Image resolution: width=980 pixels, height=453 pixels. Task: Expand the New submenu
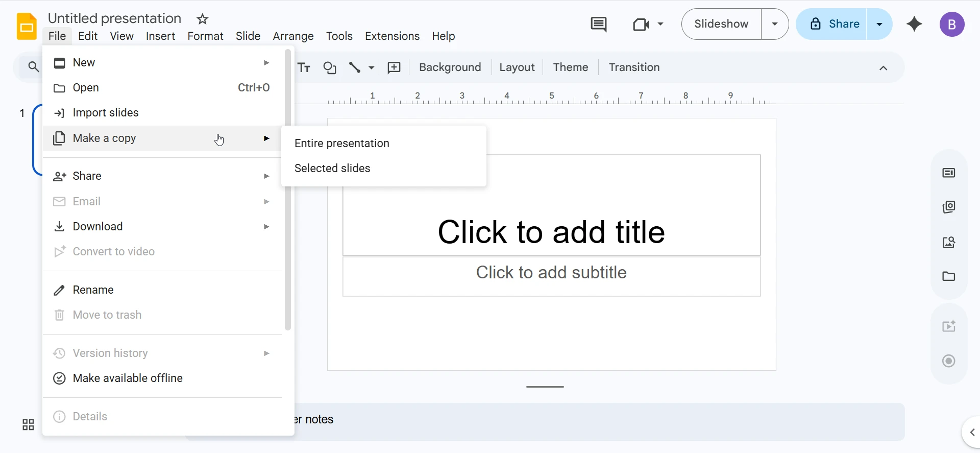point(266,62)
